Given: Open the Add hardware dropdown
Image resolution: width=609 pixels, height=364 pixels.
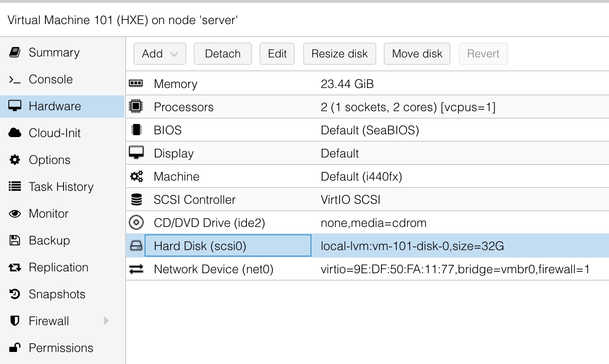Looking at the screenshot, I should (159, 54).
